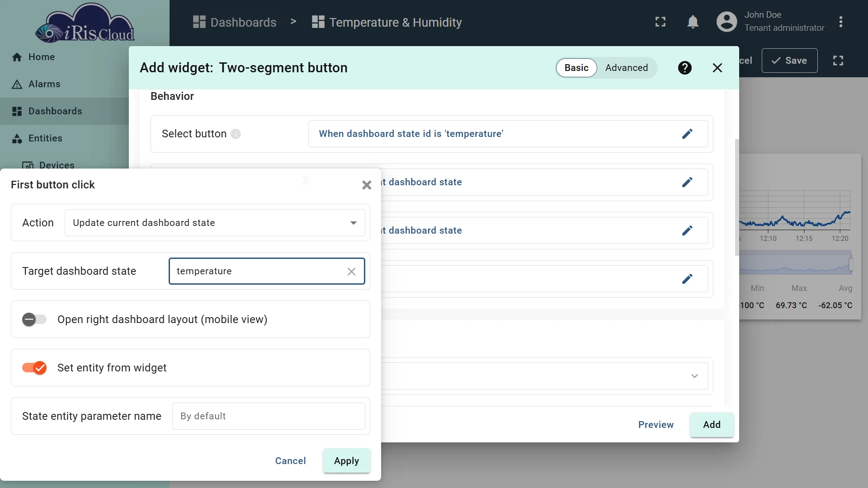Click the Dashboards breadcrumb icon in header
Image resolution: width=868 pixels, height=488 pixels.
[199, 22]
